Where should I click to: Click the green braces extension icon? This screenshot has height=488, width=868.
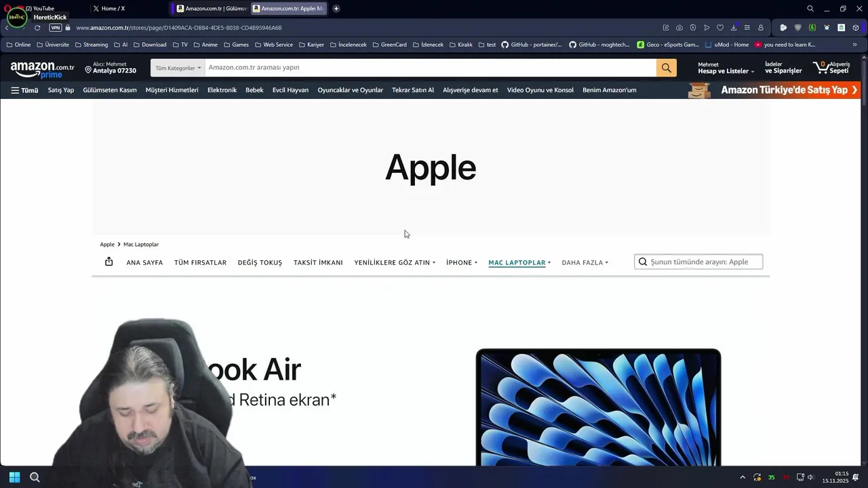tap(812, 28)
